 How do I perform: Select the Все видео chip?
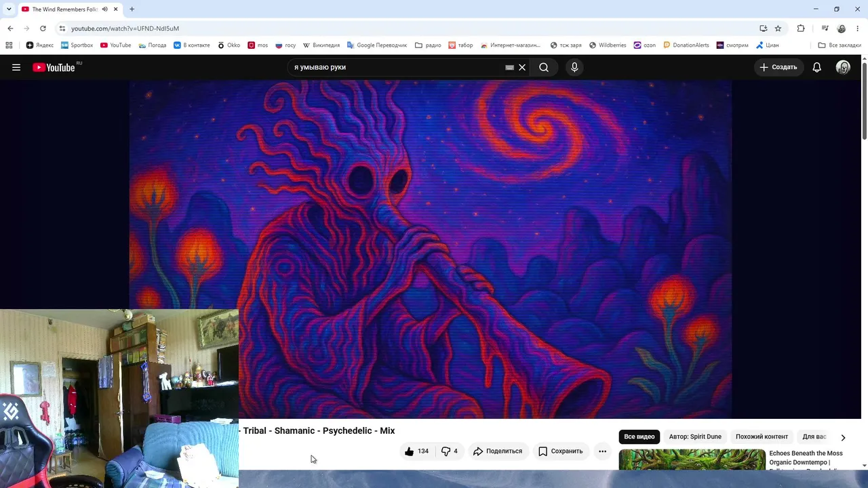tap(639, 436)
